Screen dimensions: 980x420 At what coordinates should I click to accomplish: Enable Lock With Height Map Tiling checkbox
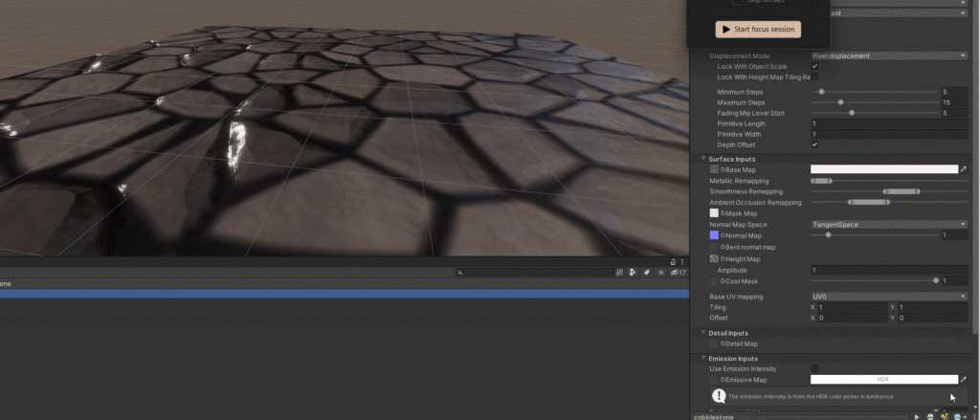pyautogui.click(x=814, y=77)
